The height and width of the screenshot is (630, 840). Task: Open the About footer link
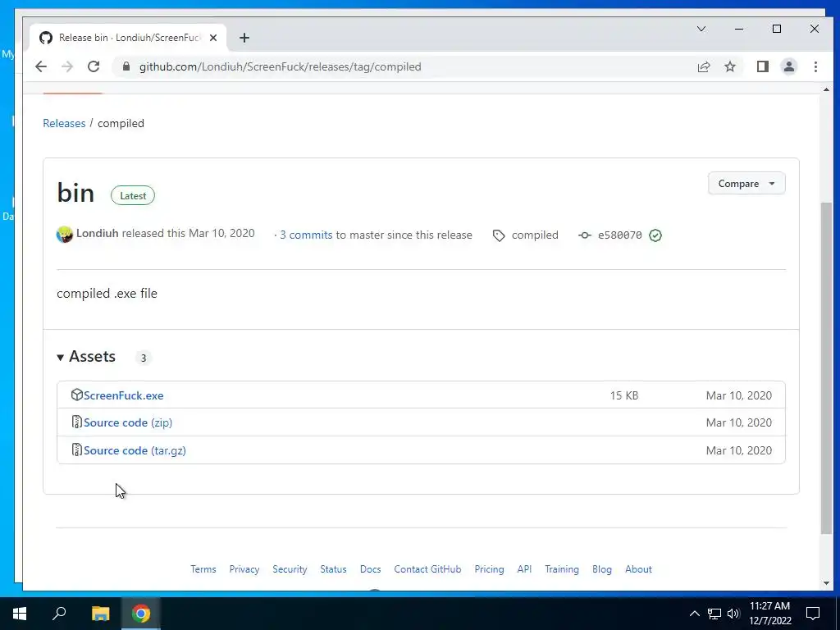(638, 569)
